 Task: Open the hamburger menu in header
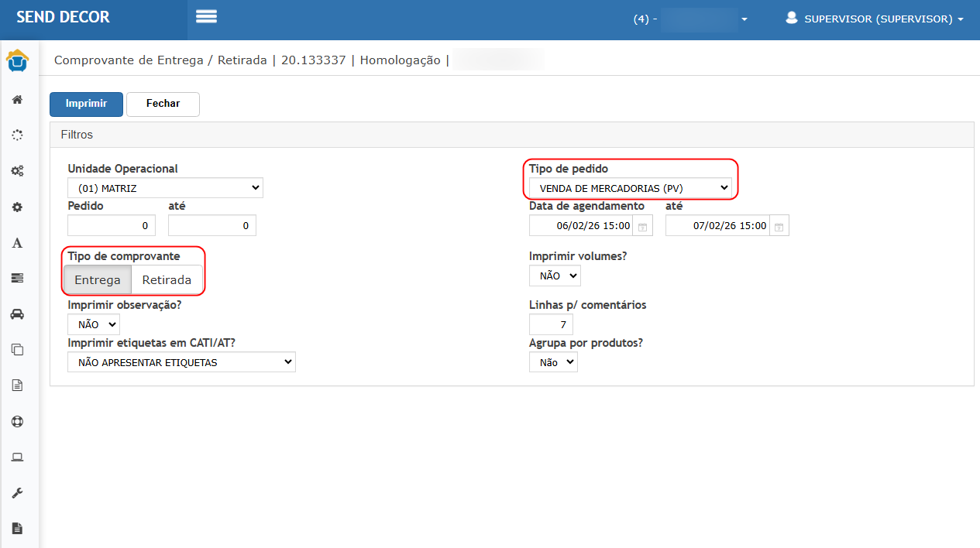pyautogui.click(x=206, y=17)
